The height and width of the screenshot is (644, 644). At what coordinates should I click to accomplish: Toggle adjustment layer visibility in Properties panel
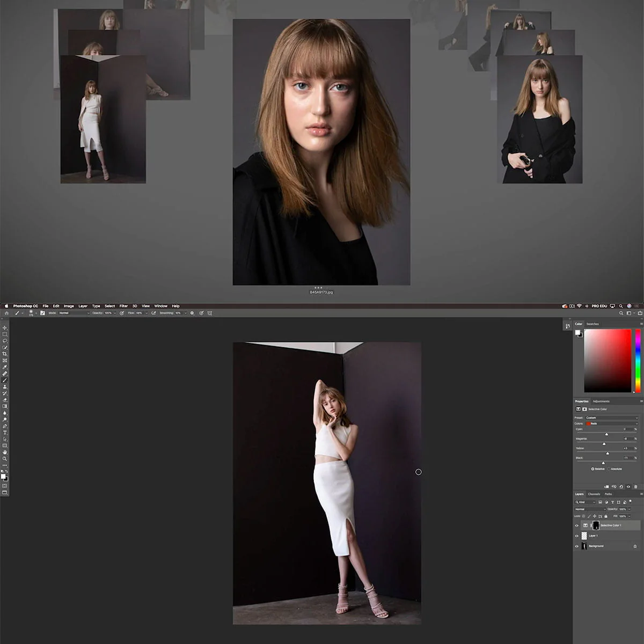coord(628,487)
